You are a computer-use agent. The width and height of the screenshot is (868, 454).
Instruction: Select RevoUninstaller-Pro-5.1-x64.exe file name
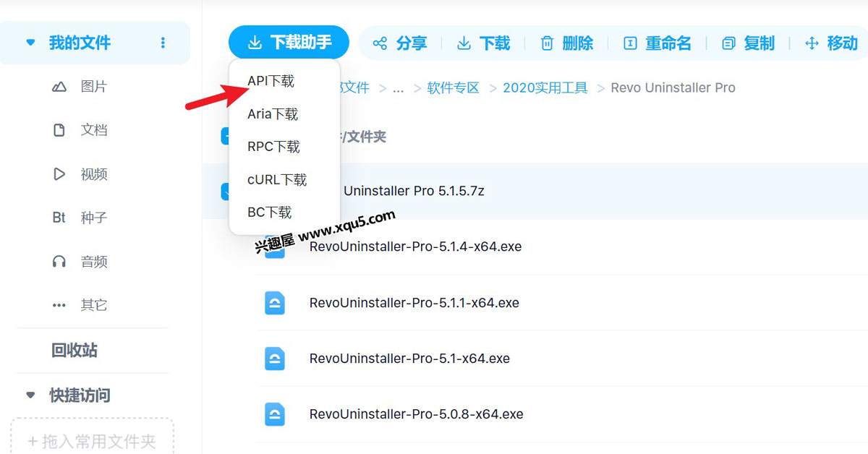(409, 359)
